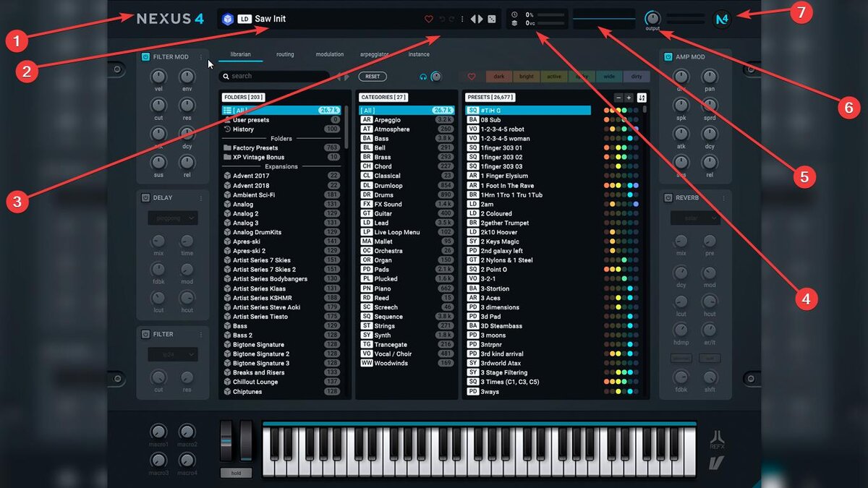
Task: Enable the DELAY power switch
Action: [145, 197]
